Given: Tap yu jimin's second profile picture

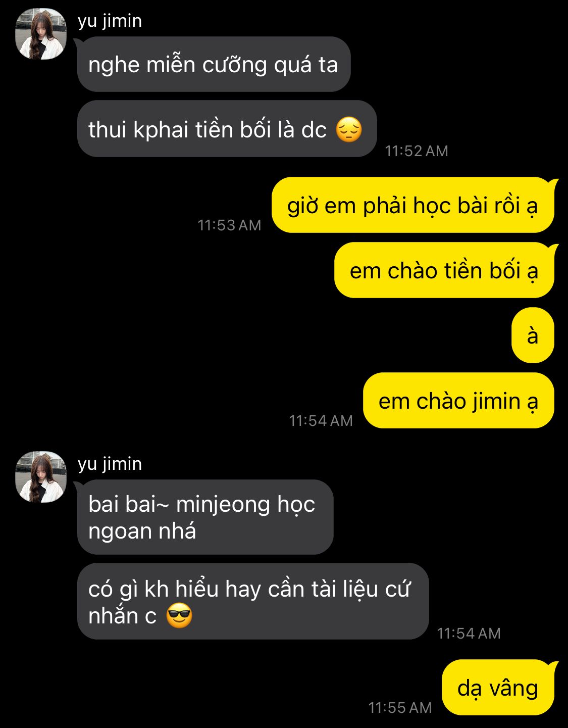Looking at the screenshot, I should 41,477.
